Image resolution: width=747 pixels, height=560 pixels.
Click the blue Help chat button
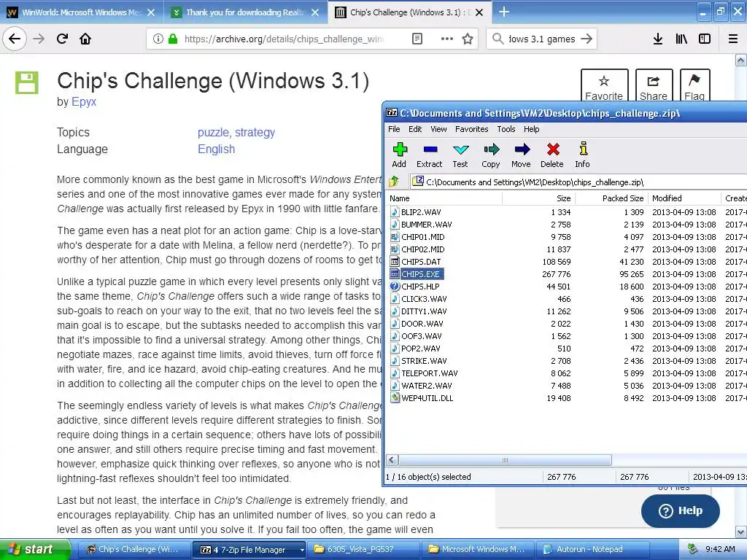click(681, 511)
